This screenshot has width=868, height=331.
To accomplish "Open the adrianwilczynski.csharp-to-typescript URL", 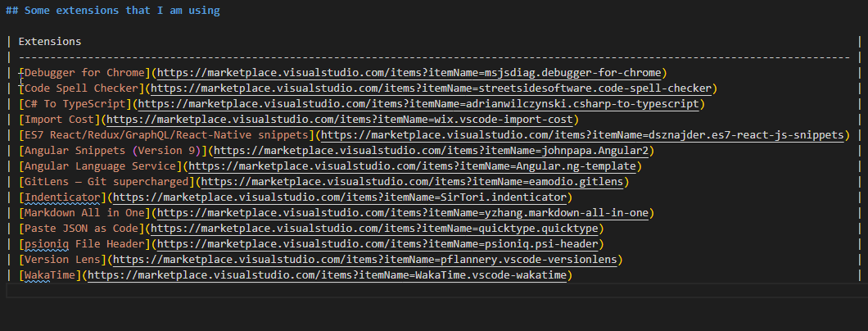I will tap(418, 103).
